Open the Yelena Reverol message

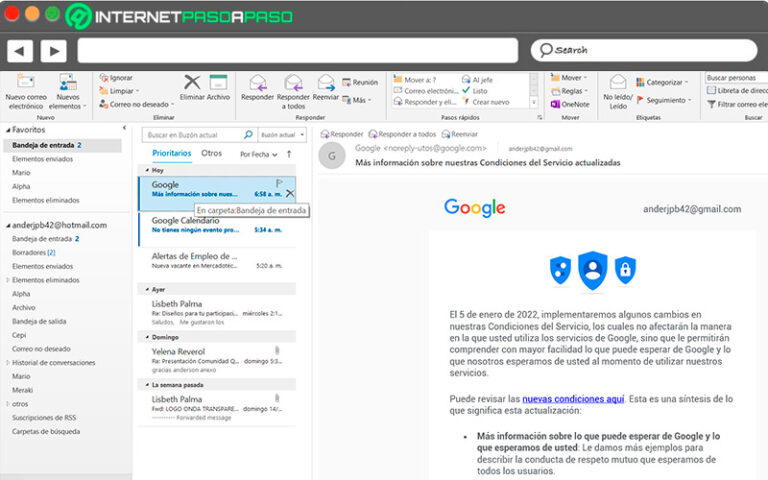click(217, 360)
